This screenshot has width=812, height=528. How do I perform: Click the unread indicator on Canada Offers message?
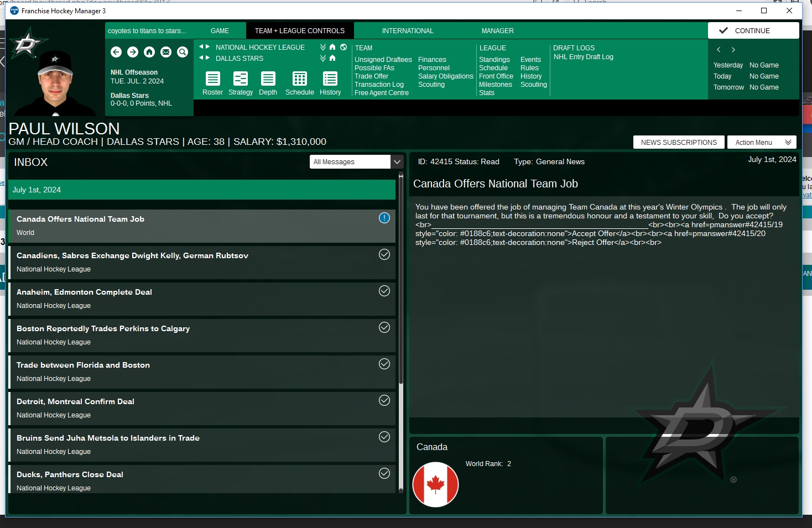tap(384, 218)
